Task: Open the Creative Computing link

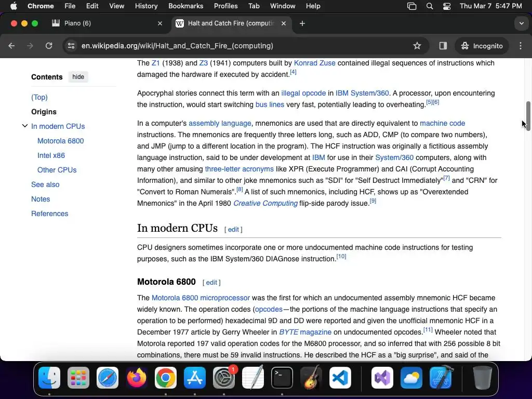Action: point(265,203)
